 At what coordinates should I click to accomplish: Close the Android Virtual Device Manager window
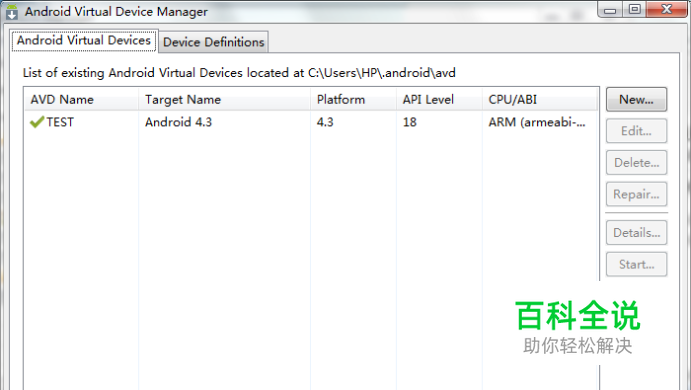tap(667, 9)
